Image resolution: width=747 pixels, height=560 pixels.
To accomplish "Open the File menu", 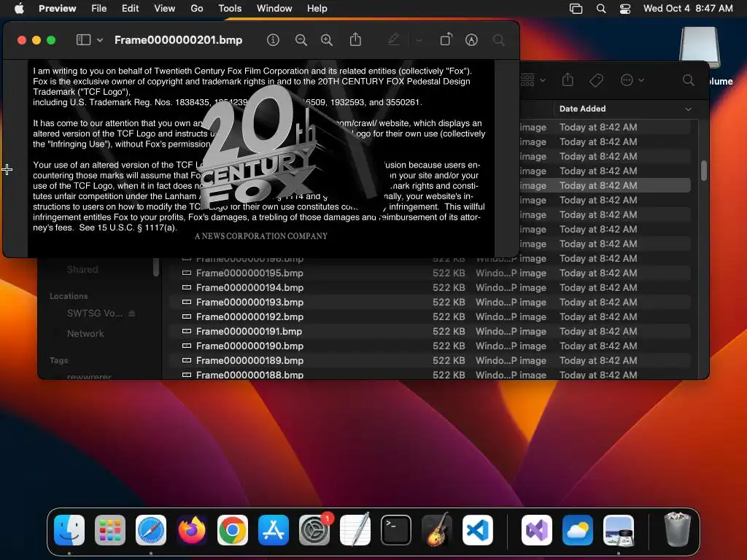I will (99, 9).
